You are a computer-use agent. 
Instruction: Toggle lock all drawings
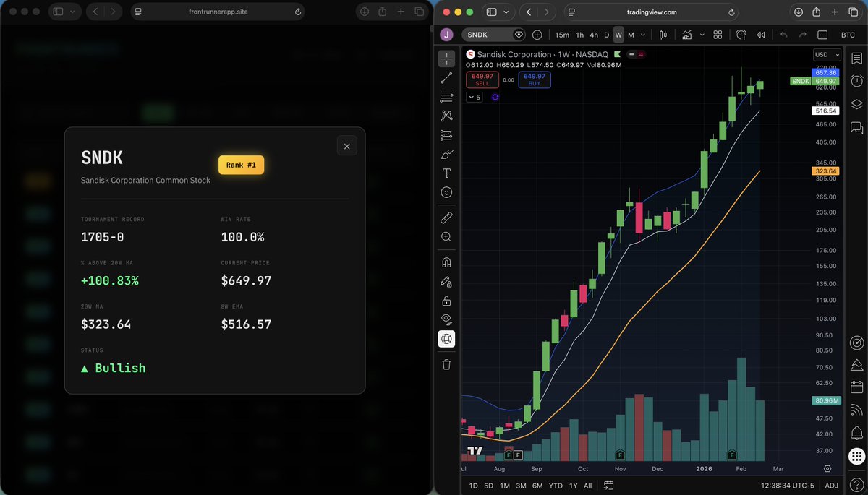[446, 301]
